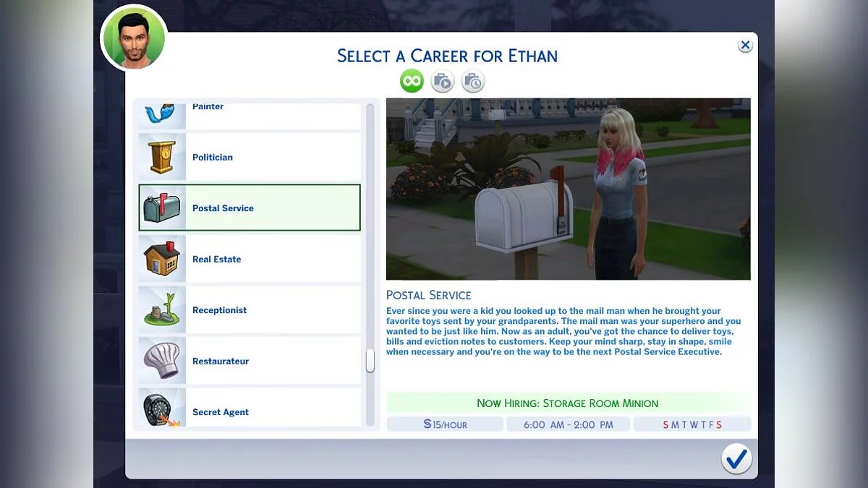Choose the Receptionist plant icon

162,309
